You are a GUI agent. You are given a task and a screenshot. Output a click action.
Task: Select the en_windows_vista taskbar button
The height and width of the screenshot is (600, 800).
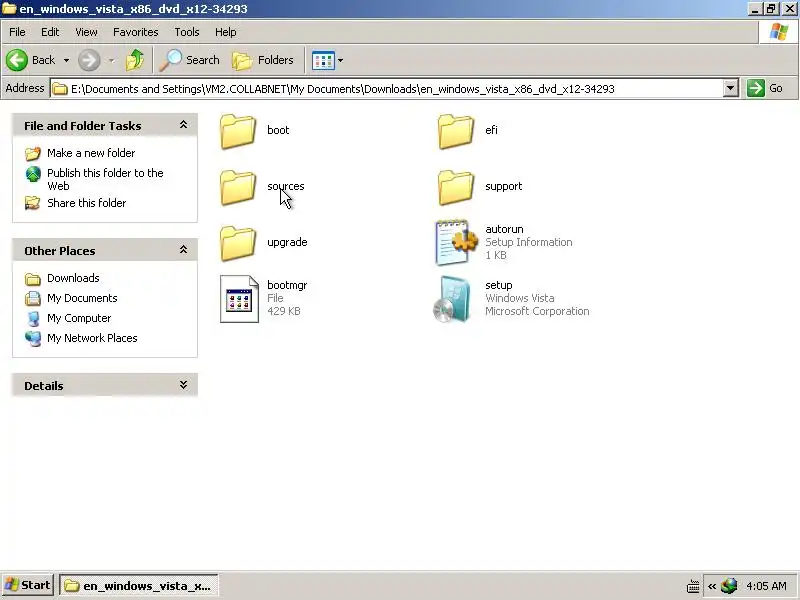click(x=139, y=586)
